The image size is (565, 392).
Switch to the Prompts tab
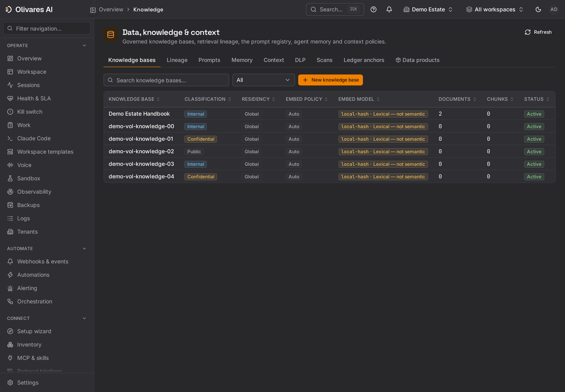(x=209, y=60)
